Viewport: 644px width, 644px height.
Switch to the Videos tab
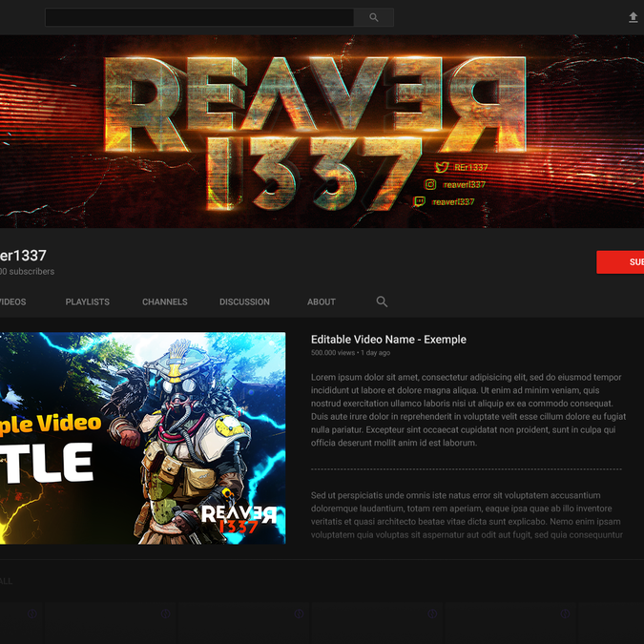(12, 301)
